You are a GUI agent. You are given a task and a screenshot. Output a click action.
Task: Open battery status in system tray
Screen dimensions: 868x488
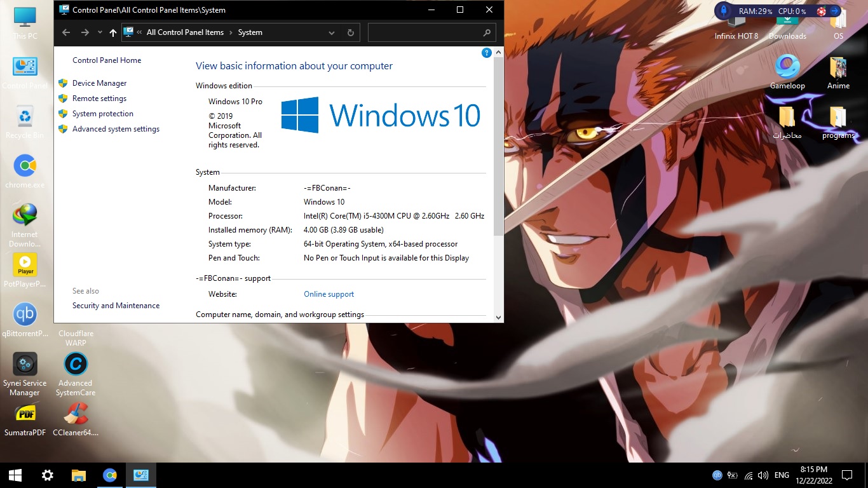click(x=733, y=475)
